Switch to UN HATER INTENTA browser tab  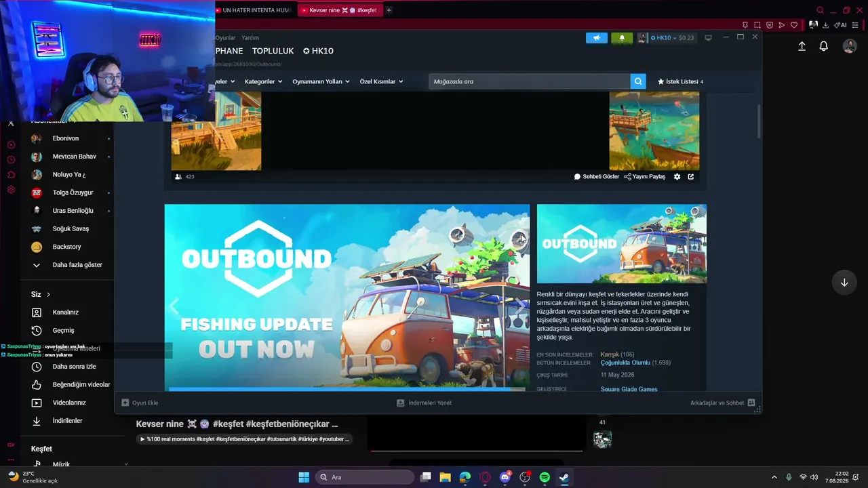pyautogui.click(x=254, y=10)
